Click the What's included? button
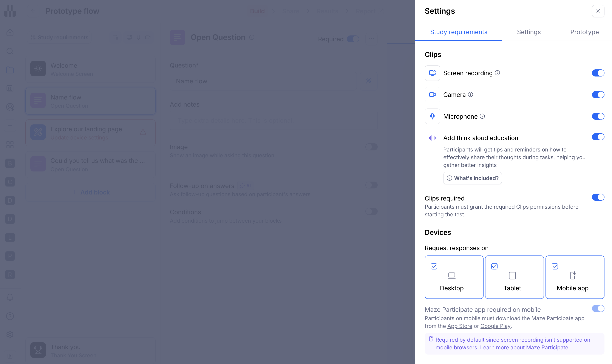The height and width of the screenshot is (364, 612). coord(472,178)
